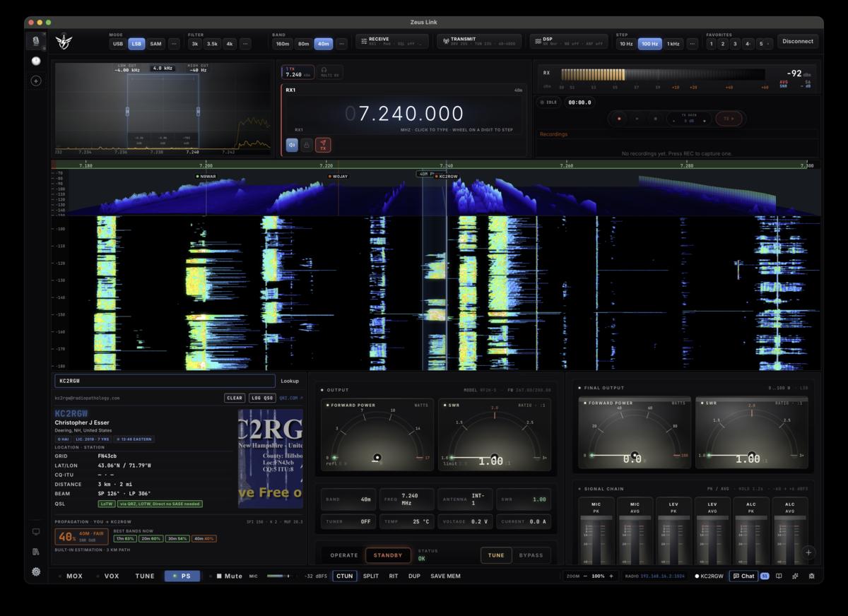Viewport: 848px width, 616px height.
Task: Open the settings gear in left sidebar
Action: coord(36,572)
